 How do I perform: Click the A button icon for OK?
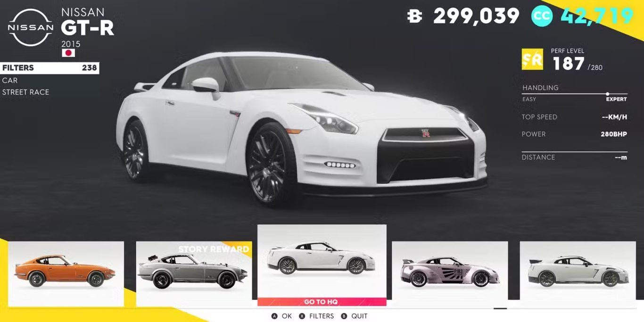(274, 316)
